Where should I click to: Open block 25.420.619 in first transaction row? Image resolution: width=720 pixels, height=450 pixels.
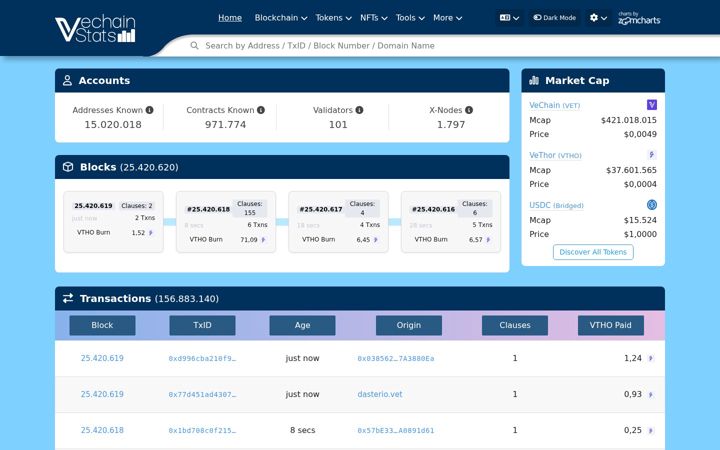tap(102, 358)
